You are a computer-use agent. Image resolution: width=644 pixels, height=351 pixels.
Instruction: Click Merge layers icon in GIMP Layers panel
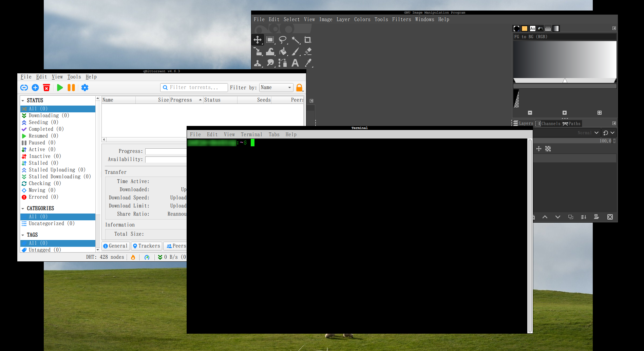coord(584,217)
